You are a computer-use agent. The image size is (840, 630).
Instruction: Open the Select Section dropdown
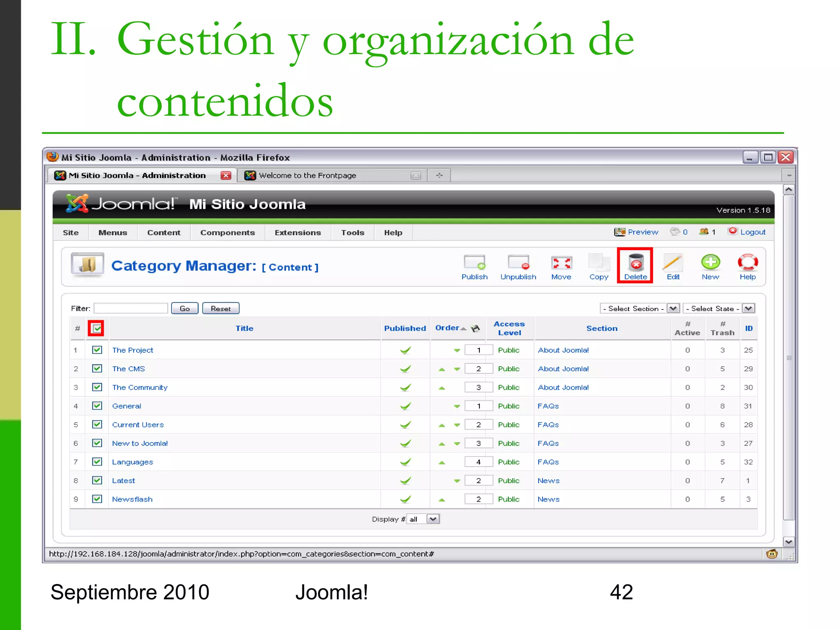[x=639, y=308]
